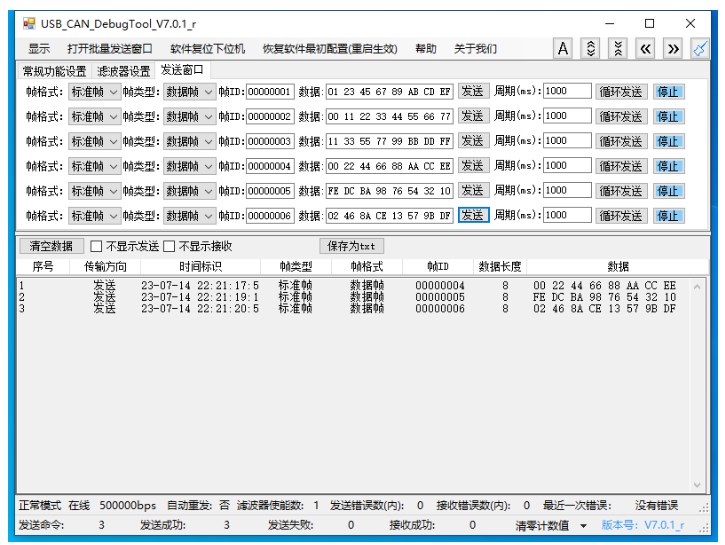Image resolution: width=725 pixels, height=545 pixels.
Task: Click the 保存为txt button
Action: (351, 246)
